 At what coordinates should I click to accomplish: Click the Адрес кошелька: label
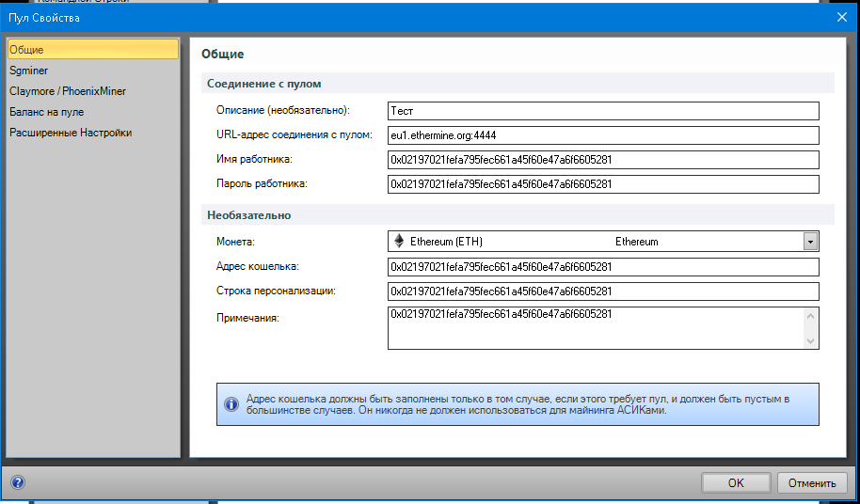click(x=257, y=267)
